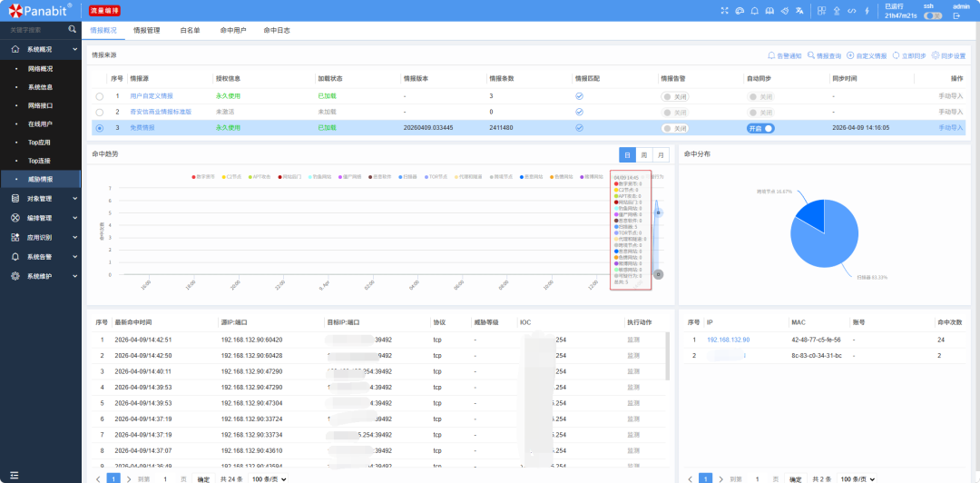Viewport: 980px width, 483px height.
Task: Switch trend chart to 月 view
Action: [661, 154]
